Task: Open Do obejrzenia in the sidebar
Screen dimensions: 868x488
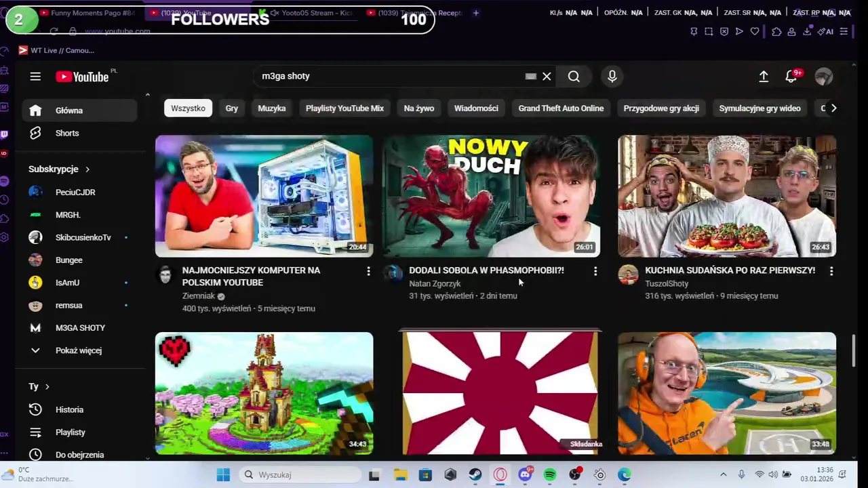Action: pos(80,454)
